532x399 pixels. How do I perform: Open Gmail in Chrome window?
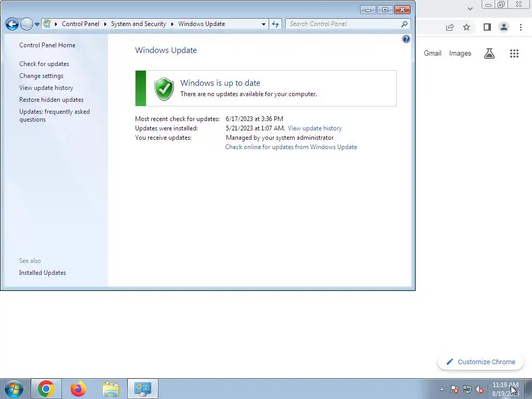[x=433, y=54]
